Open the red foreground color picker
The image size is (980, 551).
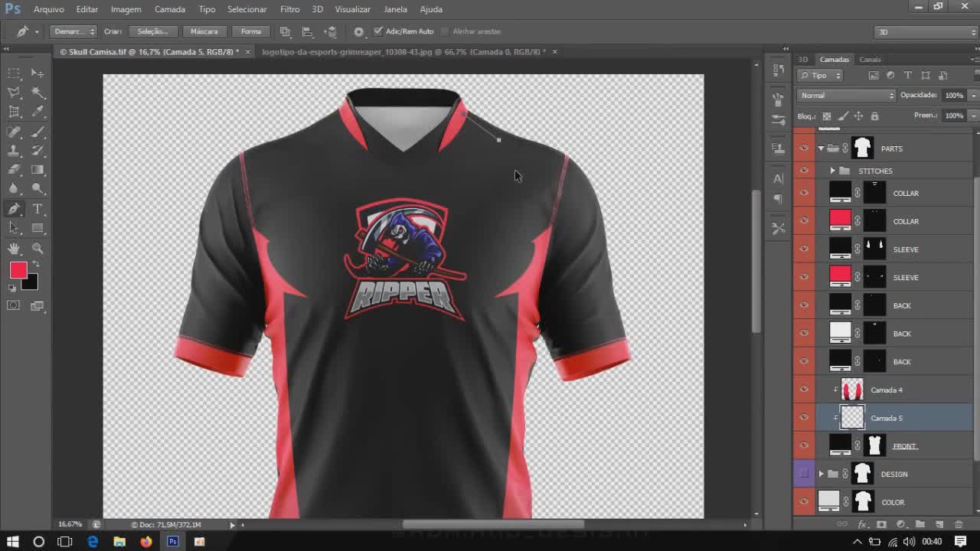pos(17,269)
